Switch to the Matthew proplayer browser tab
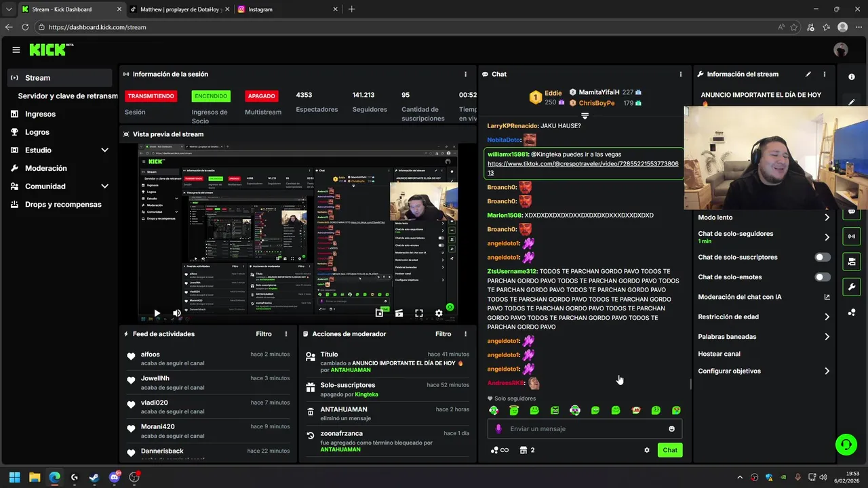Screen dimensions: 868x488 [x=178, y=9]
